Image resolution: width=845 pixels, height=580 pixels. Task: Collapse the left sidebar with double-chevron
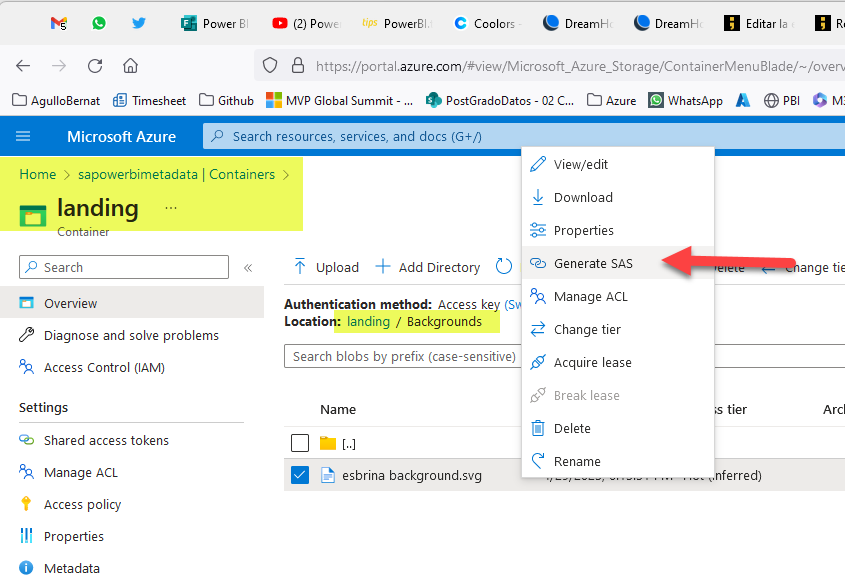(248, 267)
